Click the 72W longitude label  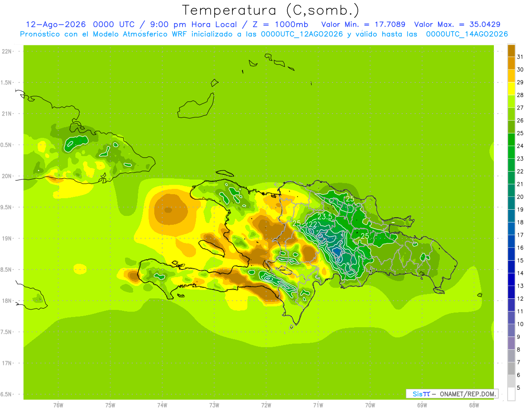pyautogui.click(x=266, y=405)
